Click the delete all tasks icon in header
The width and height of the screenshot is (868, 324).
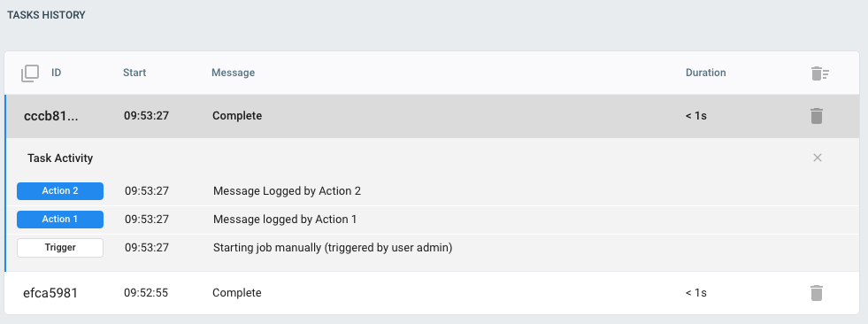(x=820, y=73)
